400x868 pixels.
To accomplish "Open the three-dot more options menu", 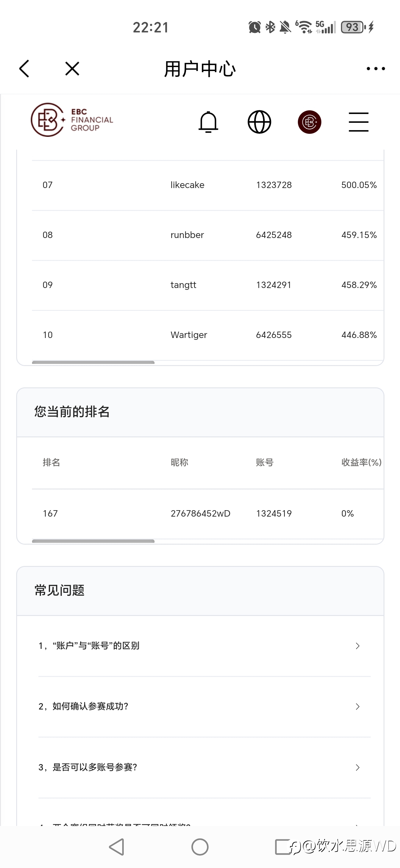I will point(376,69).
